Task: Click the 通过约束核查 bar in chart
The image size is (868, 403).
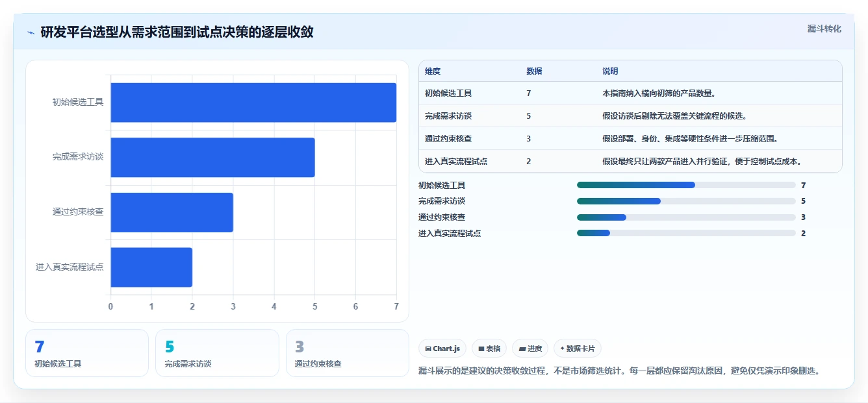Action: 172,212
